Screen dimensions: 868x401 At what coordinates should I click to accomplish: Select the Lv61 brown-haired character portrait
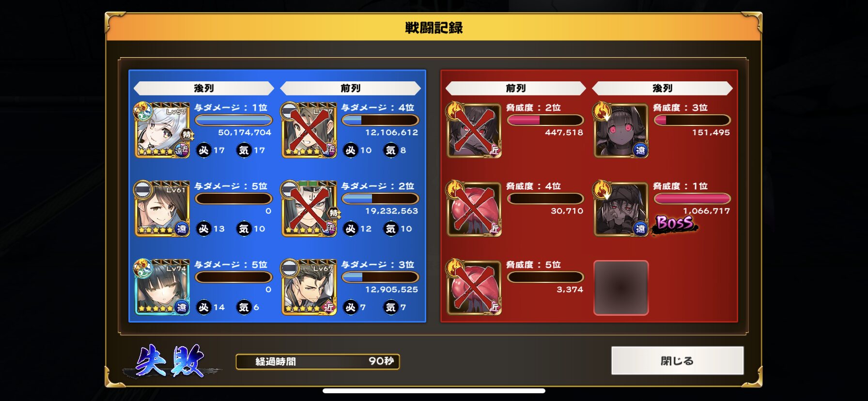coord(162,209)
